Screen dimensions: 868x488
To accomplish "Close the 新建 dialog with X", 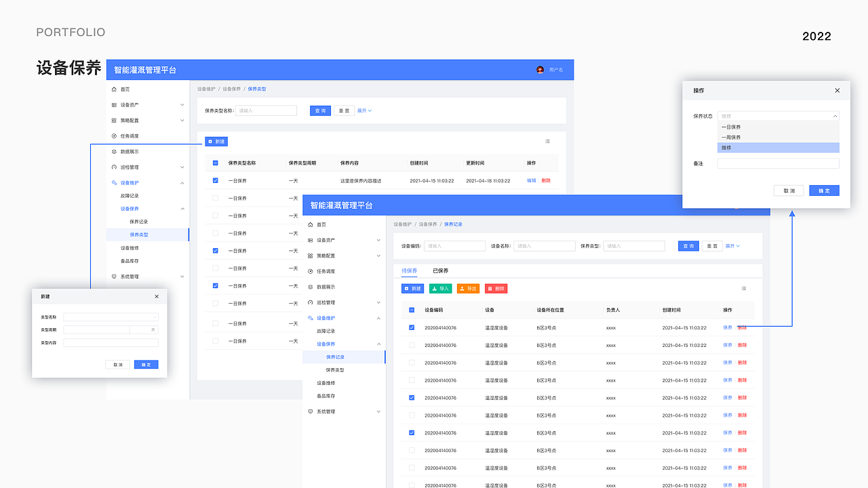I will pos(157,296).
